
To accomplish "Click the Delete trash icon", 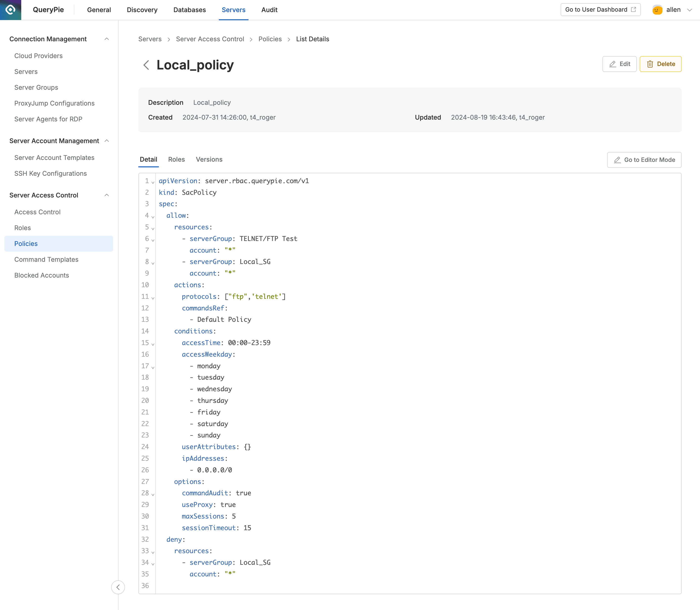I will (651, 64).
